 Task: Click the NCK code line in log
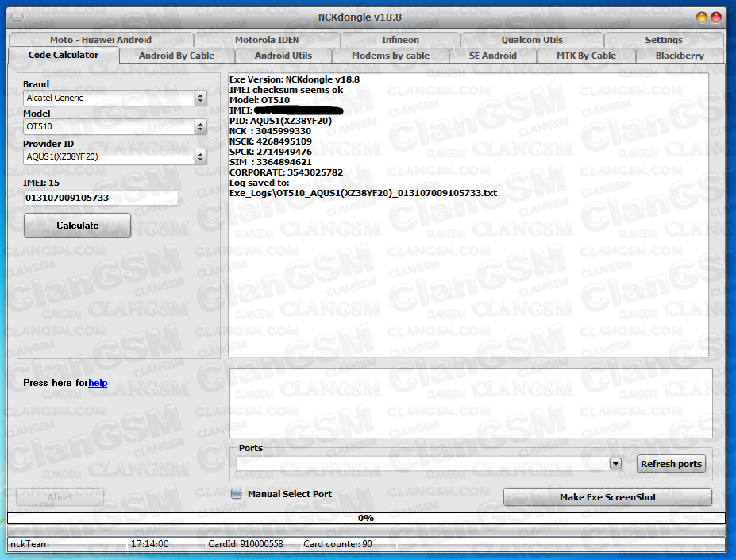point(270,131)
